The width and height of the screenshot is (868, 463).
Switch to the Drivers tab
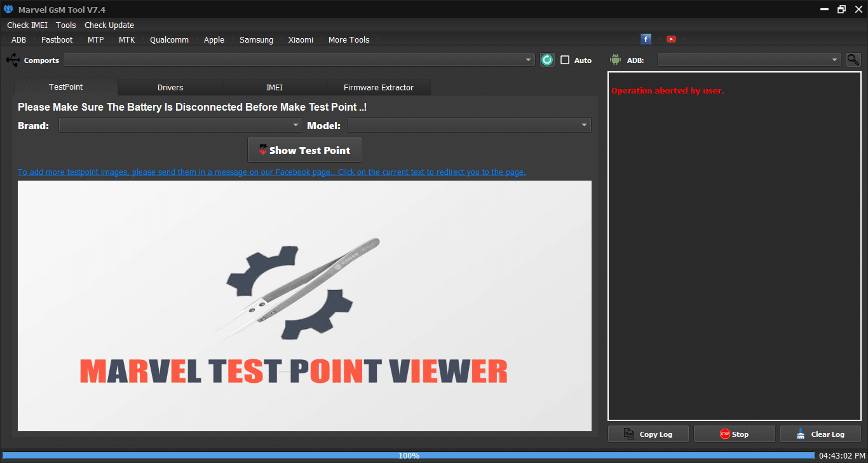coord(170,88)
